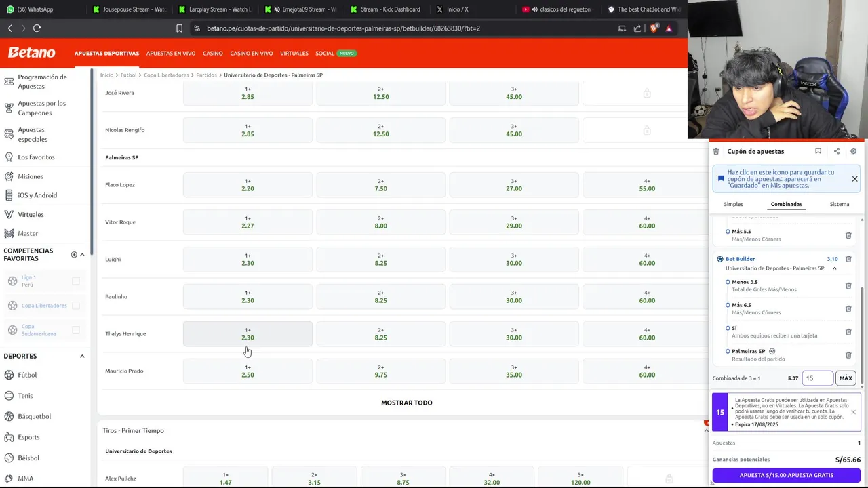Open Misiones in sidebar

[31, 176]
